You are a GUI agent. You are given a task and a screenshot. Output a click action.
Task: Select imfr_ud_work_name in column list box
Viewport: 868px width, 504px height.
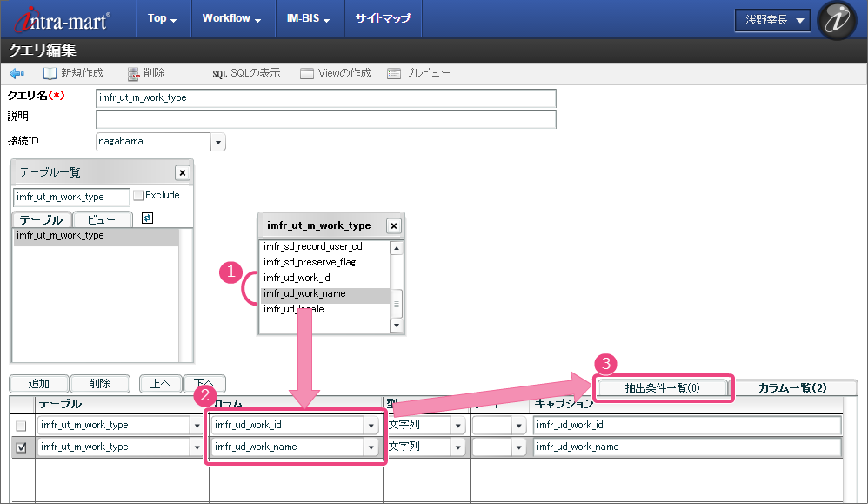(324, 293)
